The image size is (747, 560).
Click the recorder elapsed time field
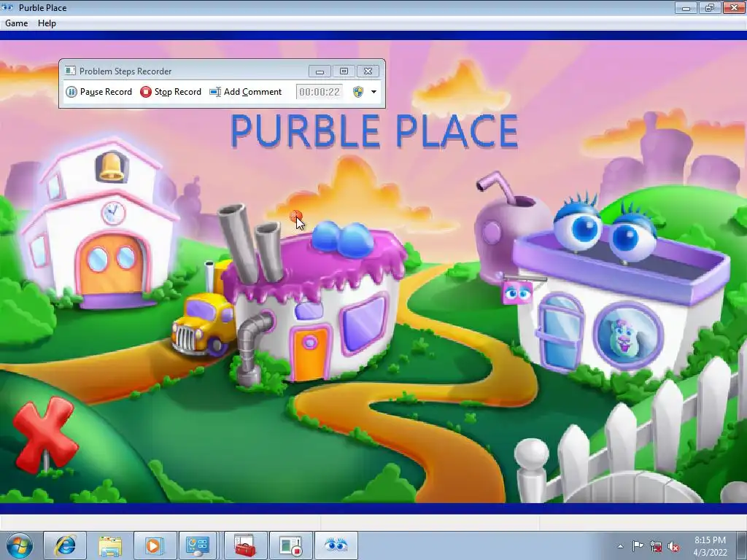[x=320, y=91]
